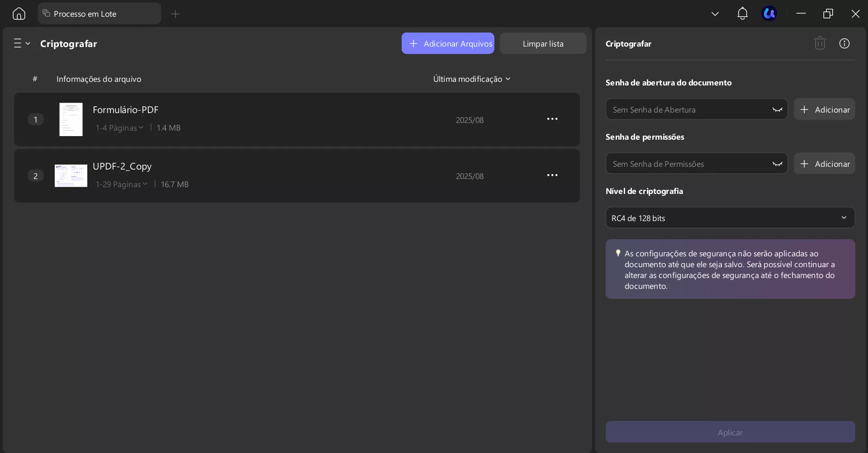Toggle the chevron next to the user avatar

coord(715,14)
